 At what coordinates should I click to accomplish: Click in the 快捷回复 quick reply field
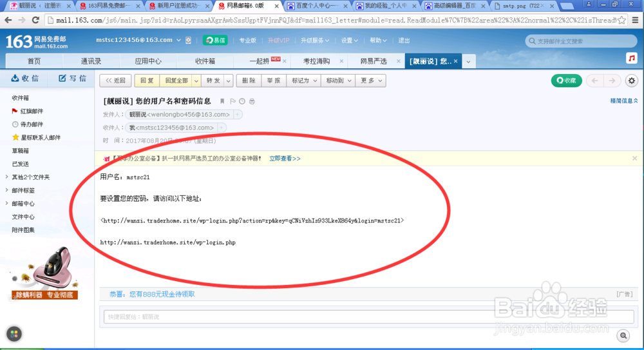pyautogui.click(x=368, y=316)
